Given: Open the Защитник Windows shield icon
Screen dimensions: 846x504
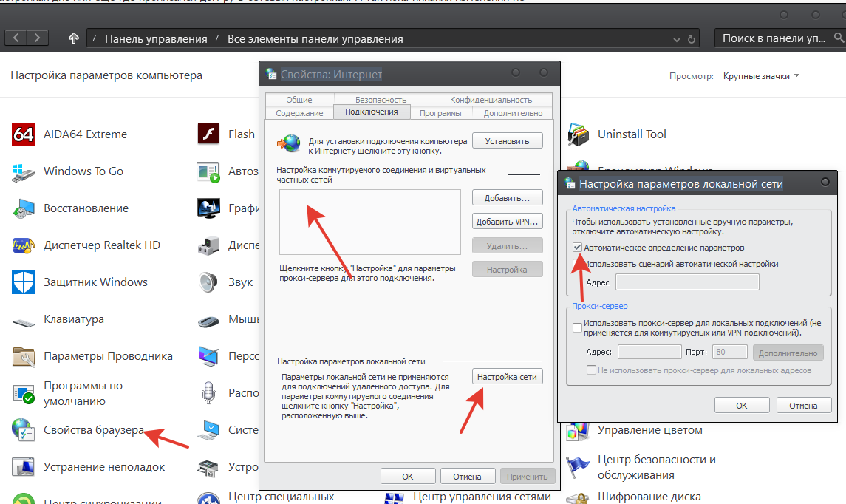Looking at the screenshot, I should click(24, 282).
